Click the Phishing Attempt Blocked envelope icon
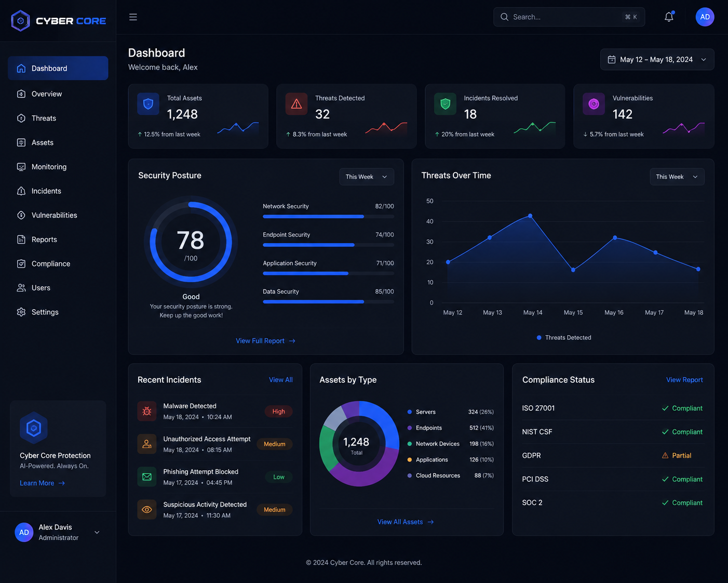The image size is (728, 583). point(147,476)
